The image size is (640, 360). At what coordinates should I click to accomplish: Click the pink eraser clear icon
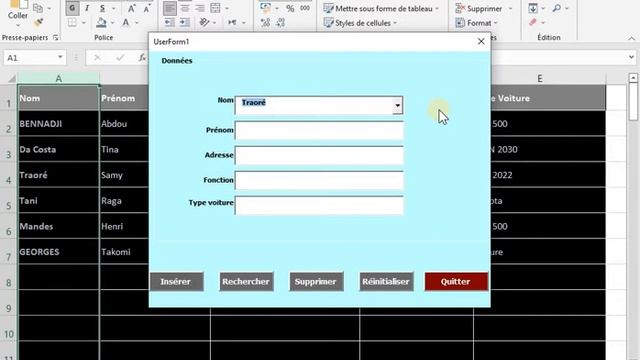coord(533,22)
